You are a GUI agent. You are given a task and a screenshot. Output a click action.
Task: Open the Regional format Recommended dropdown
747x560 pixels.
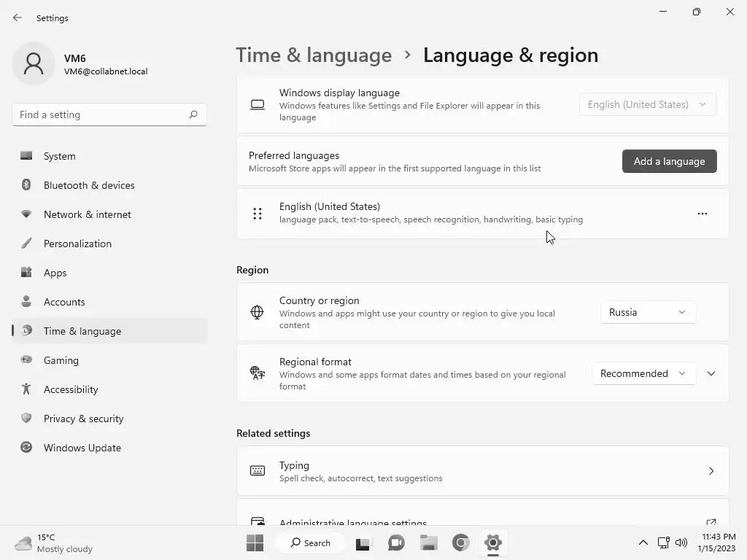pos(643,373)
